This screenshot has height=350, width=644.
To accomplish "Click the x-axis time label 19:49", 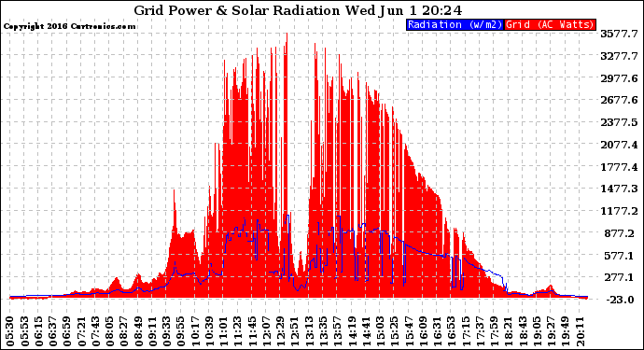I will pos(566,331).
